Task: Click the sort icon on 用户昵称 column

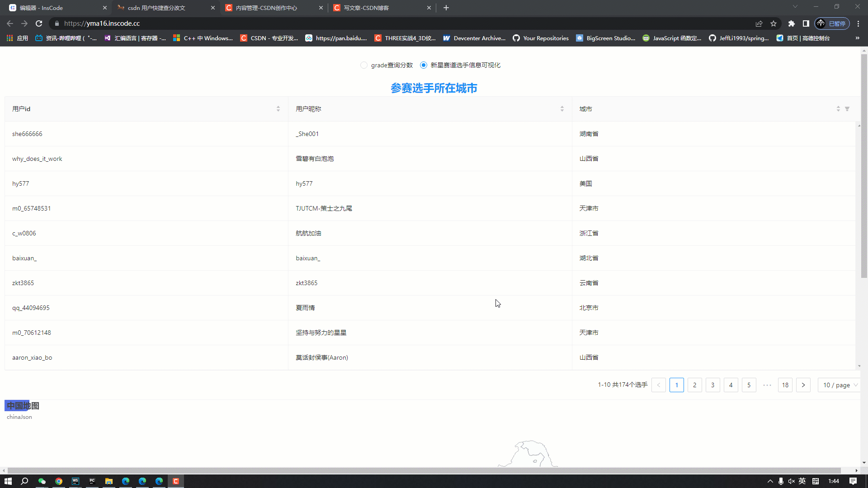Action: 562,108
